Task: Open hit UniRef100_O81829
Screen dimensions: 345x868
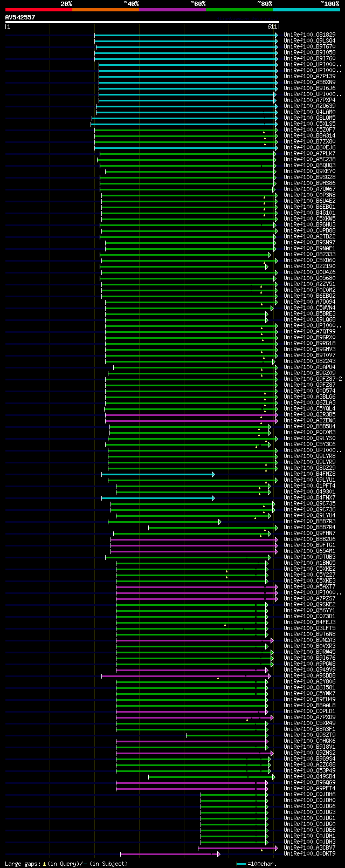Action: point(309,35)
